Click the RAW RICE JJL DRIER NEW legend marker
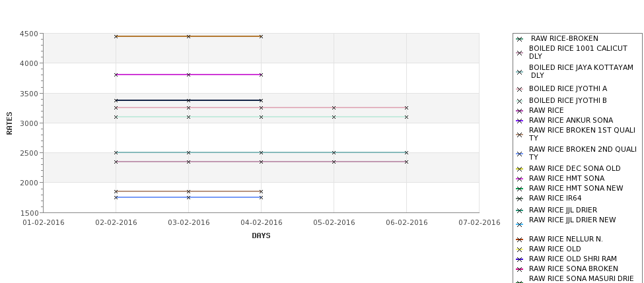The width and height of the screenshot is (644, 283). (519, 224)
